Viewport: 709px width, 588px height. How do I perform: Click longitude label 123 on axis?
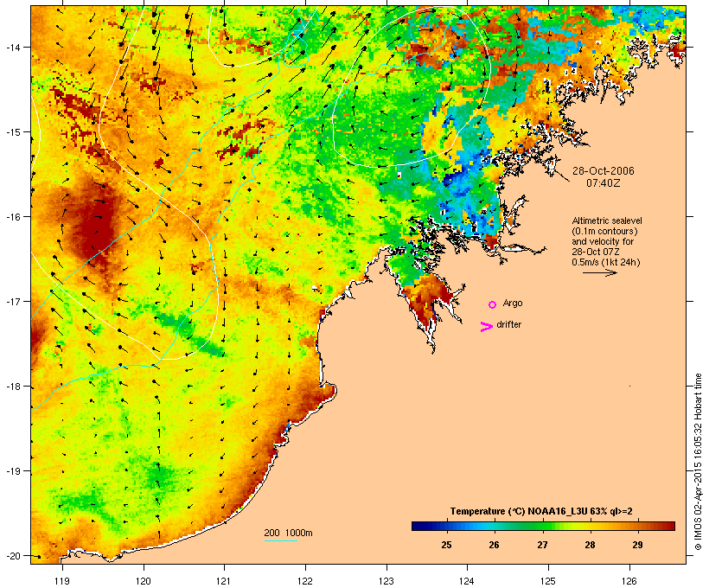386,581
